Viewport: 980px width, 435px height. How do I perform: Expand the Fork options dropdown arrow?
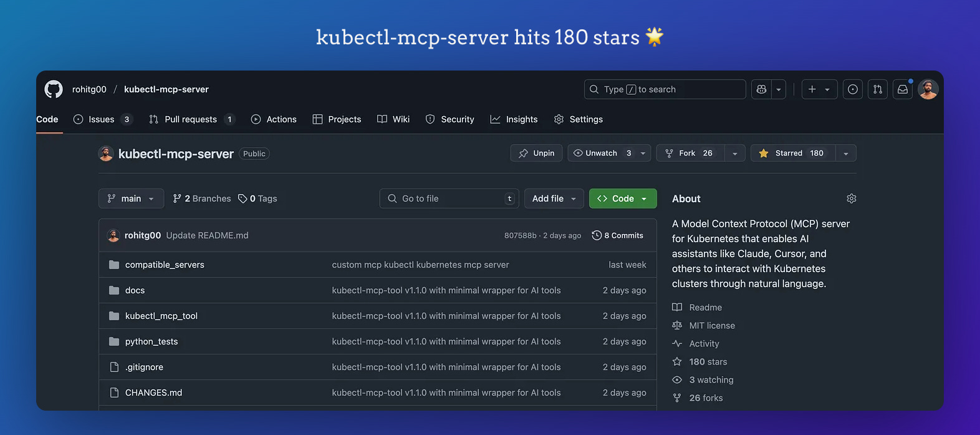click(735, 153)
